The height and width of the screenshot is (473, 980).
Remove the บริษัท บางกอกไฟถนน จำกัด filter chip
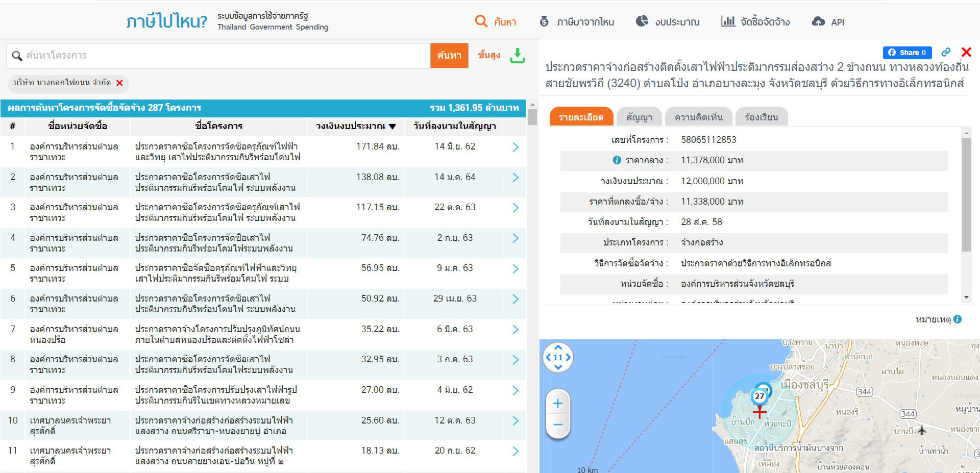pos(119,83)
